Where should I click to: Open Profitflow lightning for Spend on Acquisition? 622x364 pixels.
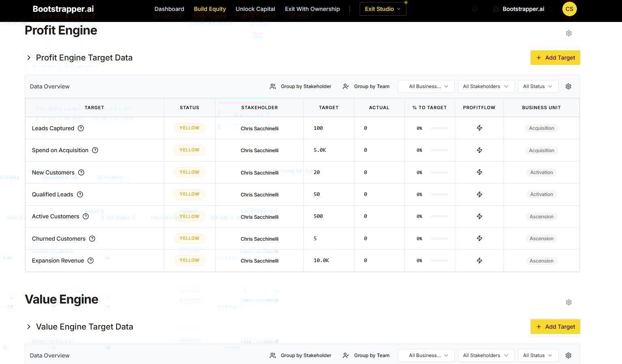coord(479,150)
